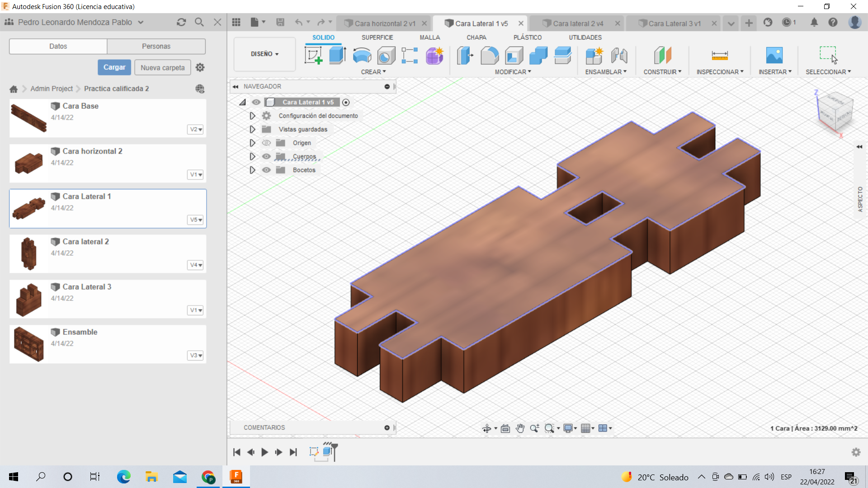Show the hidden Origen folder

[x=266, y=143]
